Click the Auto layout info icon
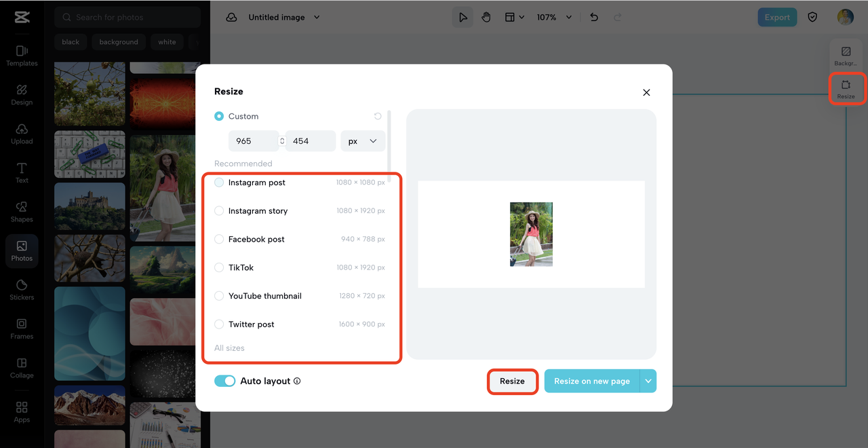Screen dimensions: 868x448 point(297,381)
